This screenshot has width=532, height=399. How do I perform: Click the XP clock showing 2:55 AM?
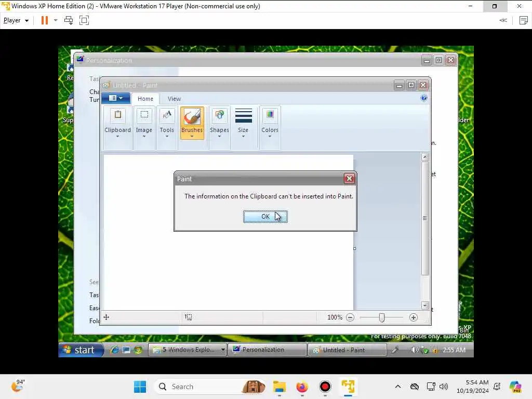point(454,350)
